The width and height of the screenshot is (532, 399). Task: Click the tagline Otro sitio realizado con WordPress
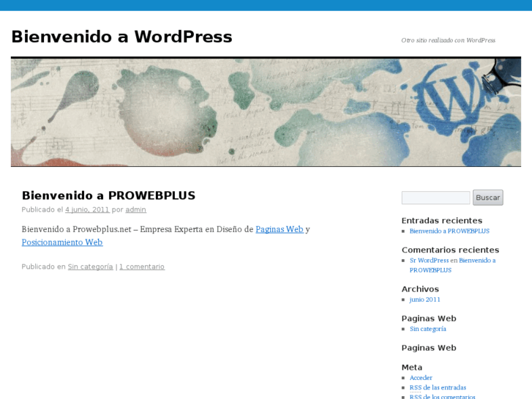[x=448, y=40]
